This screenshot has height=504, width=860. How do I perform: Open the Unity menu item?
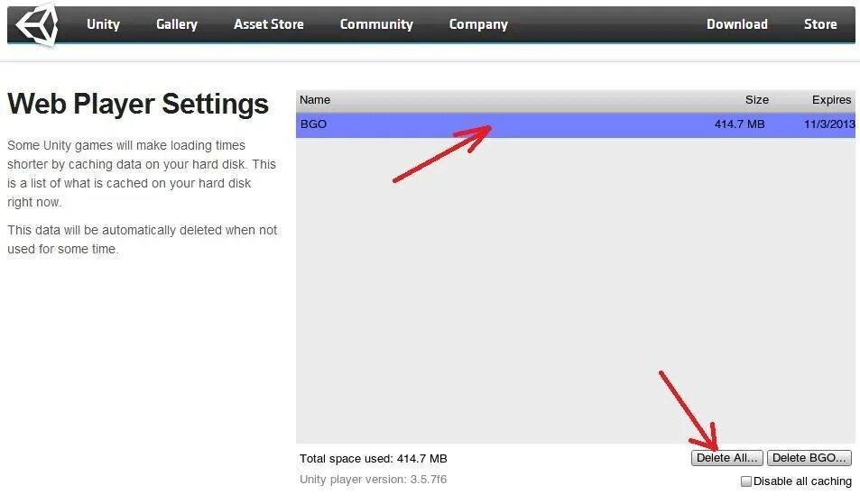point(103,24)
